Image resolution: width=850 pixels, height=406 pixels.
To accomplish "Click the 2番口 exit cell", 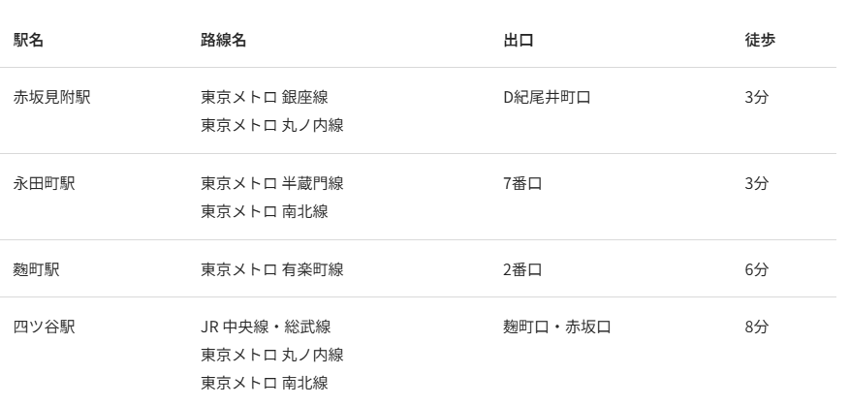I will [x=523, y=269].
